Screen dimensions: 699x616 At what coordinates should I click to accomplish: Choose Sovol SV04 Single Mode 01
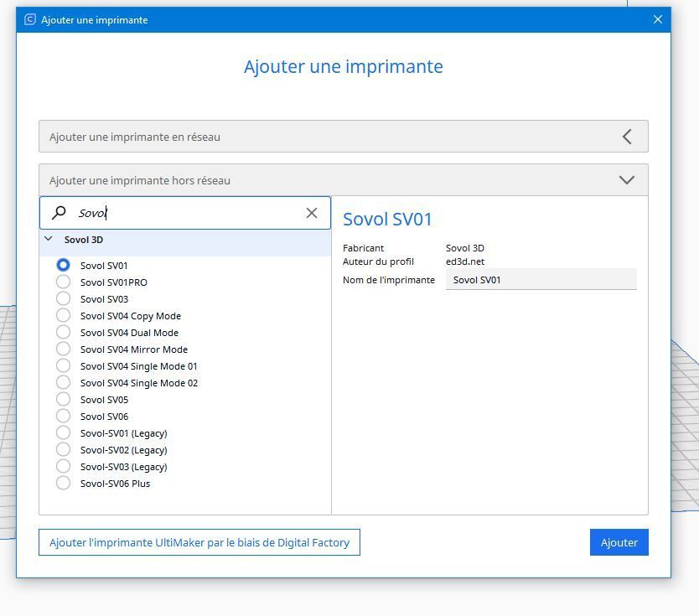pos(64,366)
